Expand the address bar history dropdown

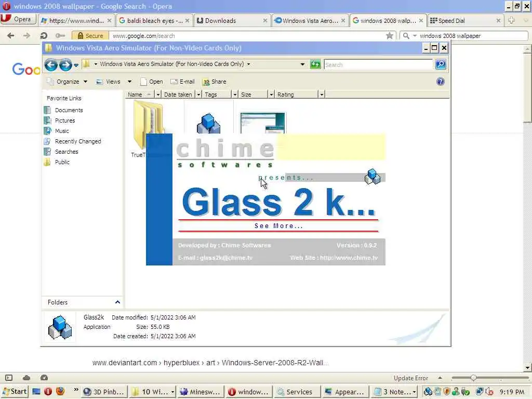pyautogui.click(x=302, y=64)
